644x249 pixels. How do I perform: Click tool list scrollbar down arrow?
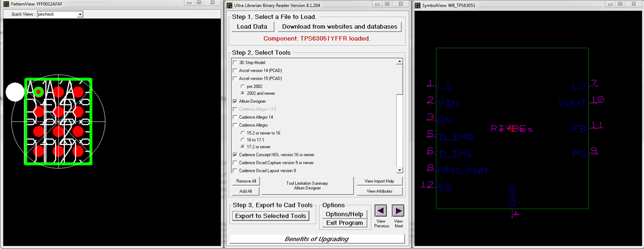(x=399, y=170)
